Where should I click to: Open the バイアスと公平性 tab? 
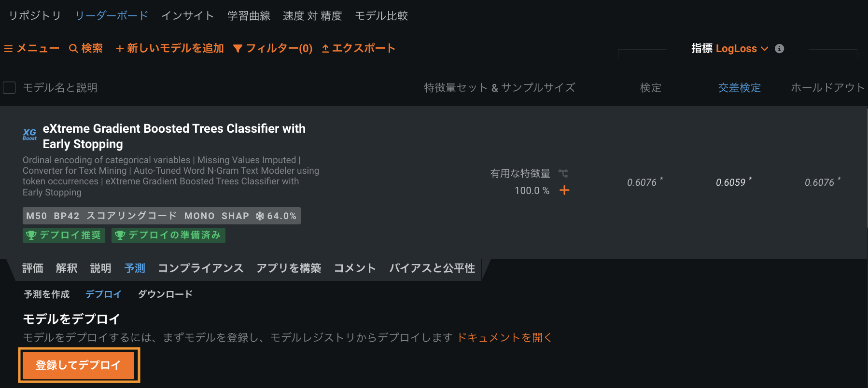(x=432, y=268)
